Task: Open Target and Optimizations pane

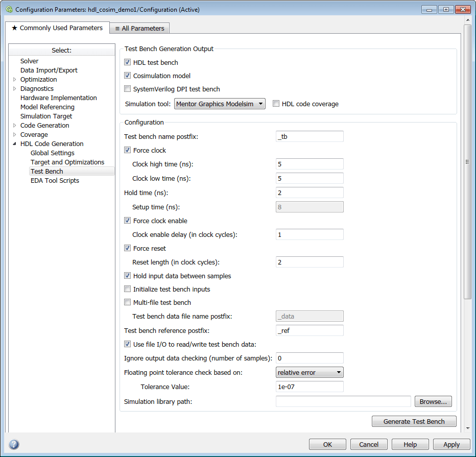Action: tap(67, 162)
